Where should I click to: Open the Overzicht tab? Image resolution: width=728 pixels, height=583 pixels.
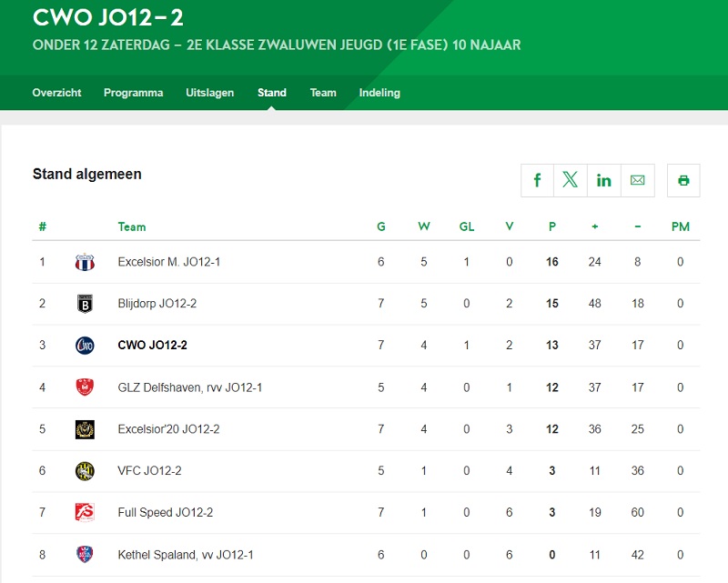click(x=56, y=93)
